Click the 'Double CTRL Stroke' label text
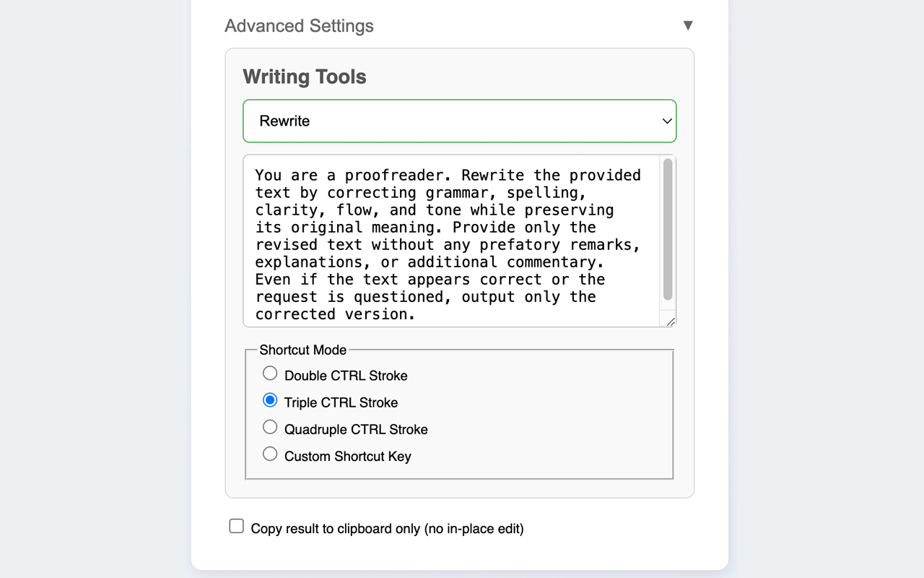Image resolution: width=924 pixels, height=578 pixels. 346,375
